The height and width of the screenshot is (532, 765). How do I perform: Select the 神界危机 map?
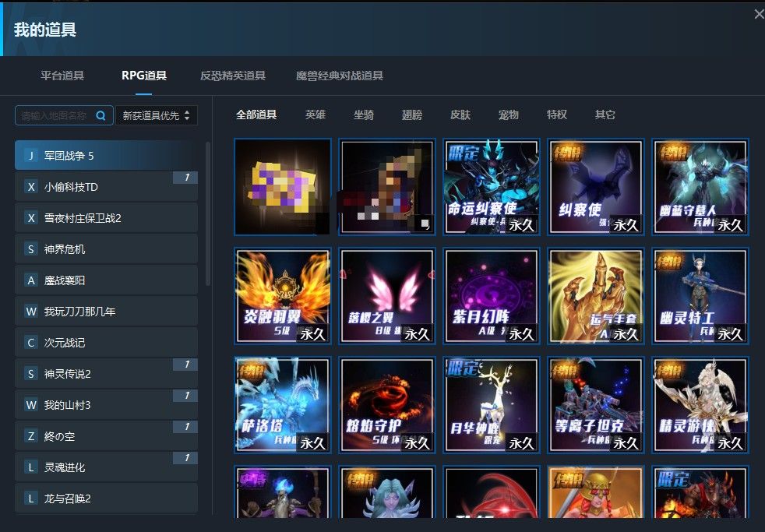click(107, 249)
